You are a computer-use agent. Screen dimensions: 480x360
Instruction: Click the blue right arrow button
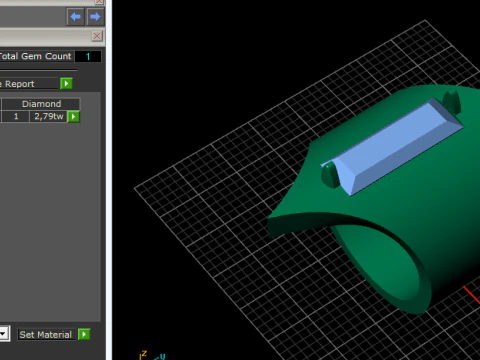95,17
